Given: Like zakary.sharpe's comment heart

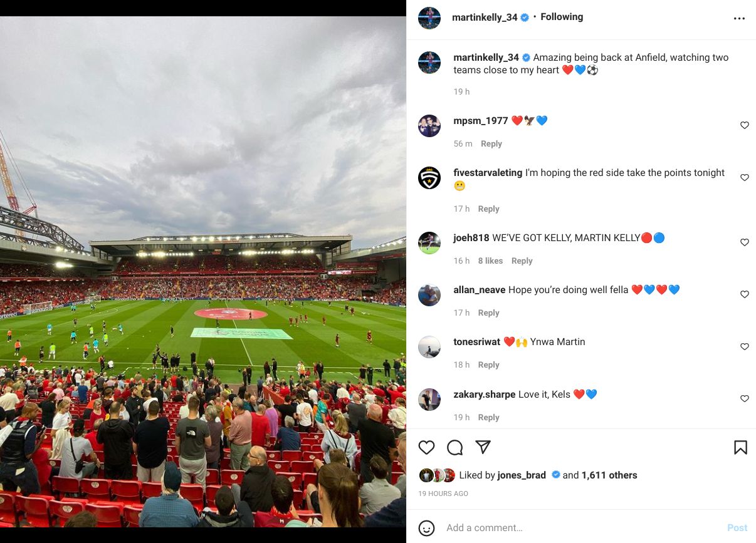Looking at the screenshot, I should [x=745, y=399].
